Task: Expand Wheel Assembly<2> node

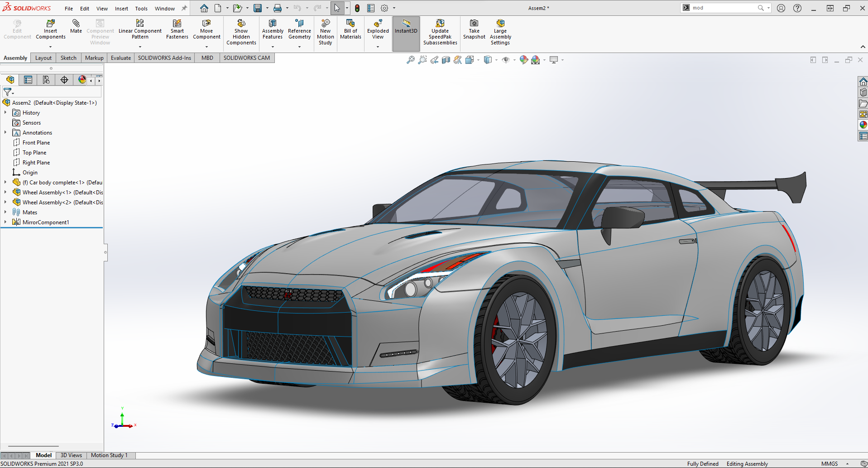Action: click(x=5, y=202)
